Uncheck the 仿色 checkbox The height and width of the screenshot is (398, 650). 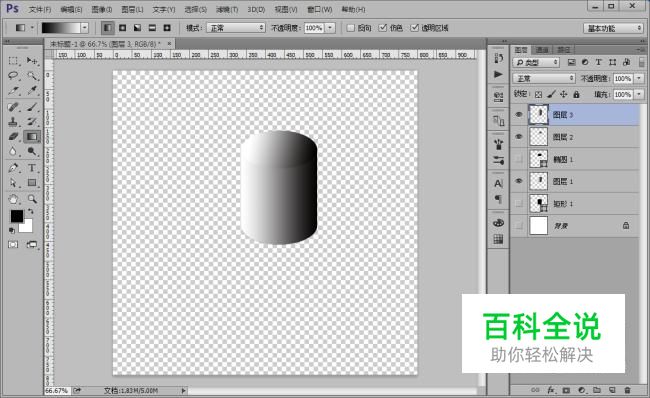click(x=383, y=28)
